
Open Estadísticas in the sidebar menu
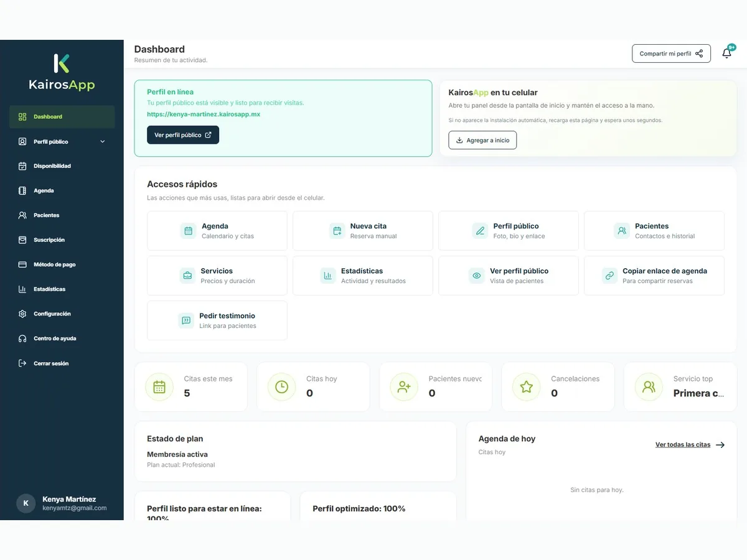62,289
